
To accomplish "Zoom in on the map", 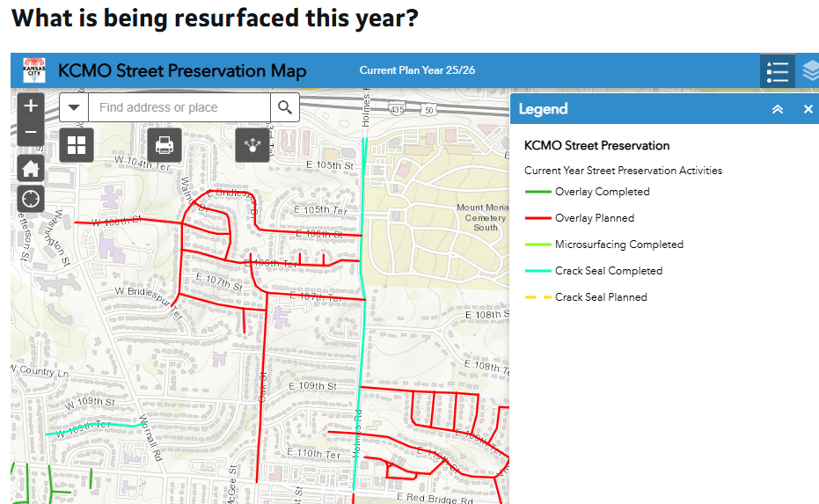I will pyautogui.click(x=31, y=106).
